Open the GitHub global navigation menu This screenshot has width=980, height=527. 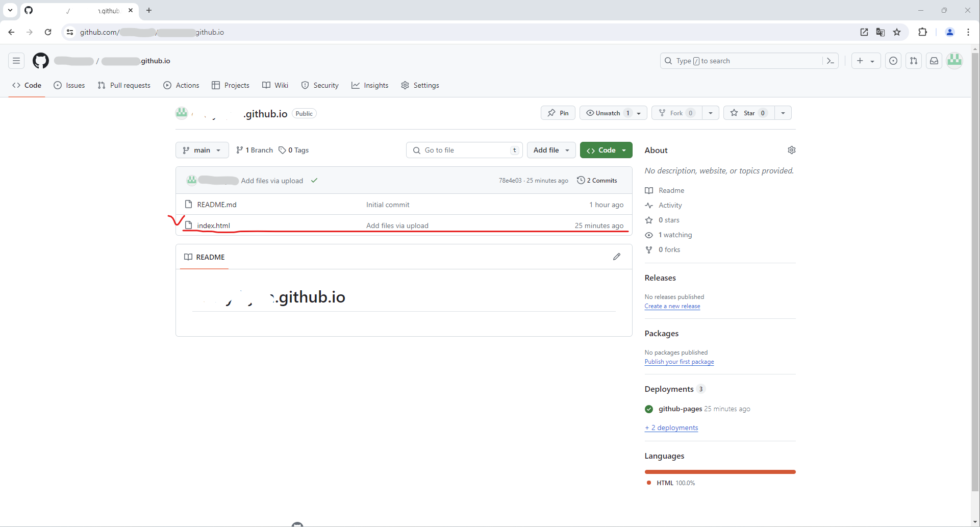coord(16,61)
